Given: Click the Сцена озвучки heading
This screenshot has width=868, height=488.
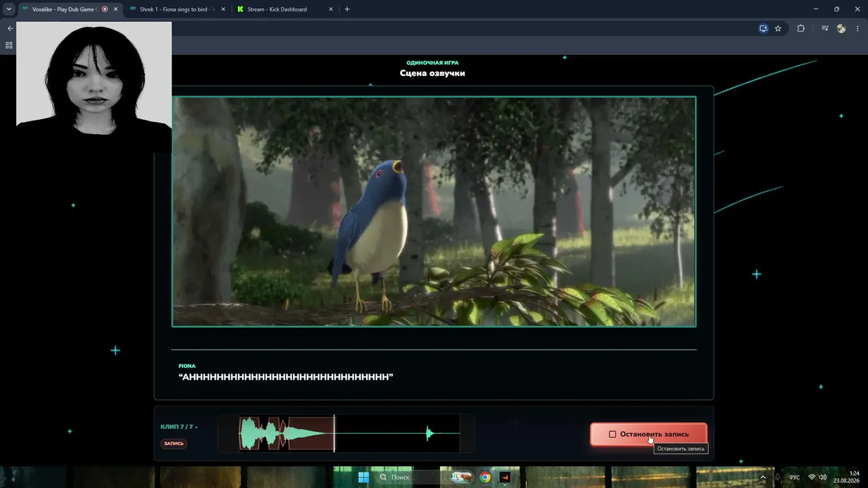Looking at the screenshot, I should click(433, 73).
